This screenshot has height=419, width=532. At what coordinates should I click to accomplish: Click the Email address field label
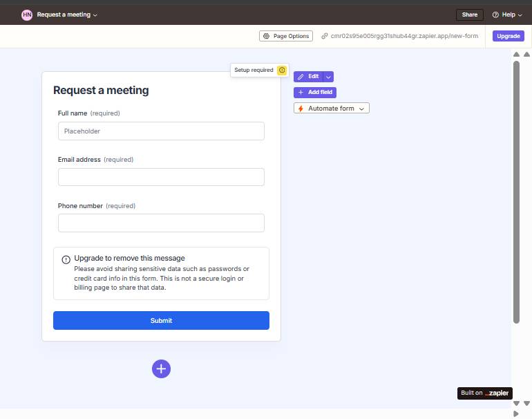coord(79,160)
